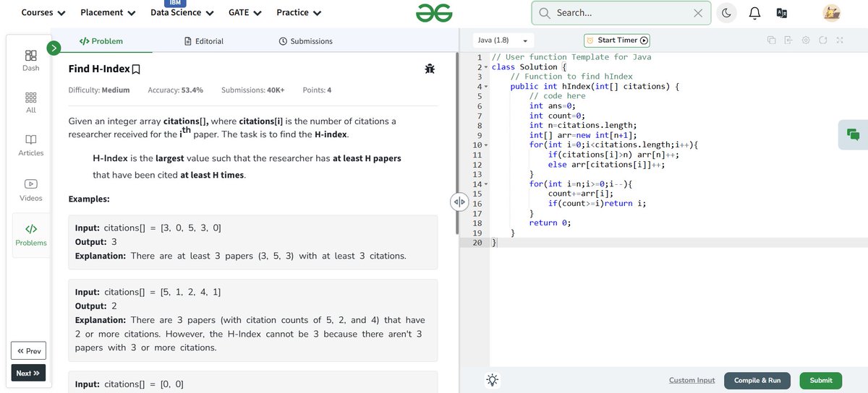Open editor settings gear
Viewport: 868px width, 393px height.
(x=806, y=40)
